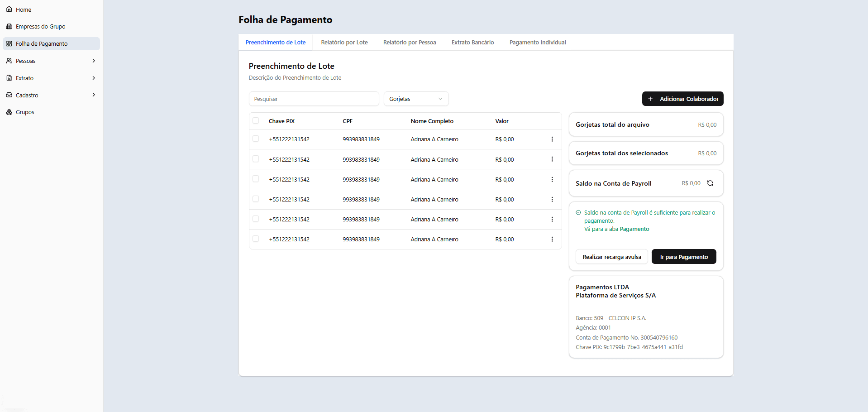
Task: Switch to the Extrato Bancário tab
Action: pyautogui.click(x=472, y=43)
